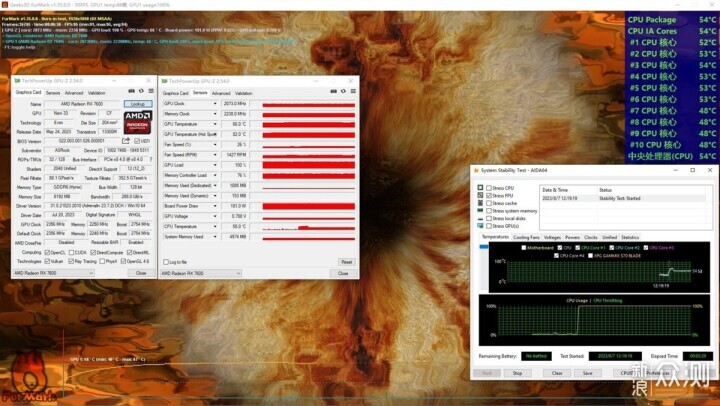The width and height of the screenshot is (720, 406).
Task: Toggle PhysX checkbox in GPU-Z
Action: tap(102, 261)
